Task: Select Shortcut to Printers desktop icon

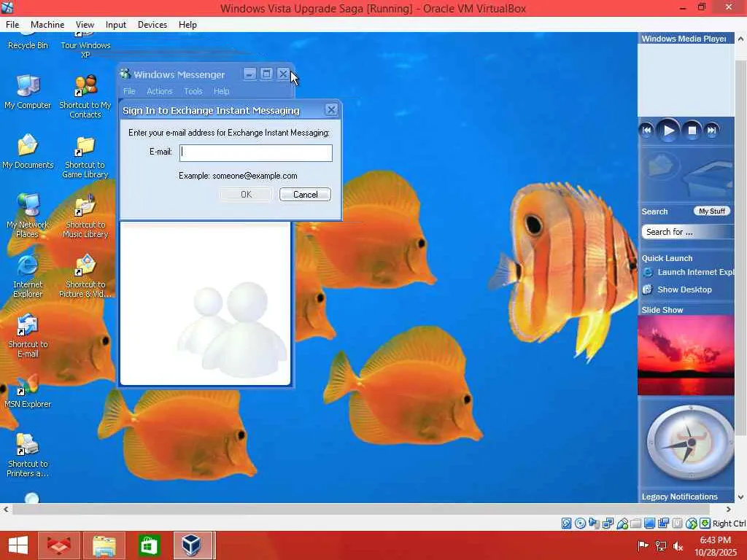Action: pyautogui.click(x=28, y=455)
